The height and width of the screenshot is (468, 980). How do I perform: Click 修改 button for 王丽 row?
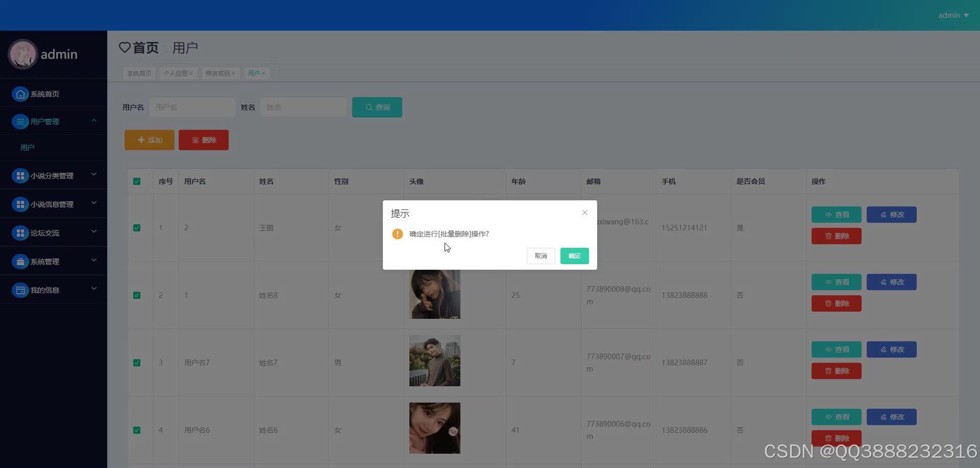coord(892,215)
